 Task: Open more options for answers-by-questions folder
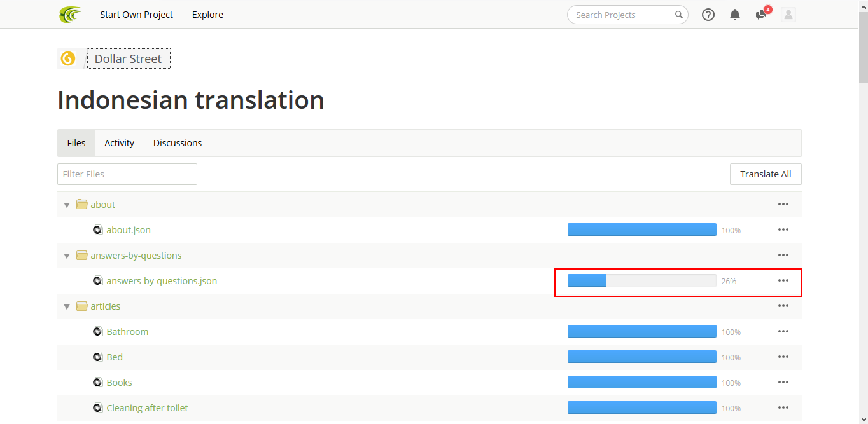pyautogui.click(x=783, y=256)
